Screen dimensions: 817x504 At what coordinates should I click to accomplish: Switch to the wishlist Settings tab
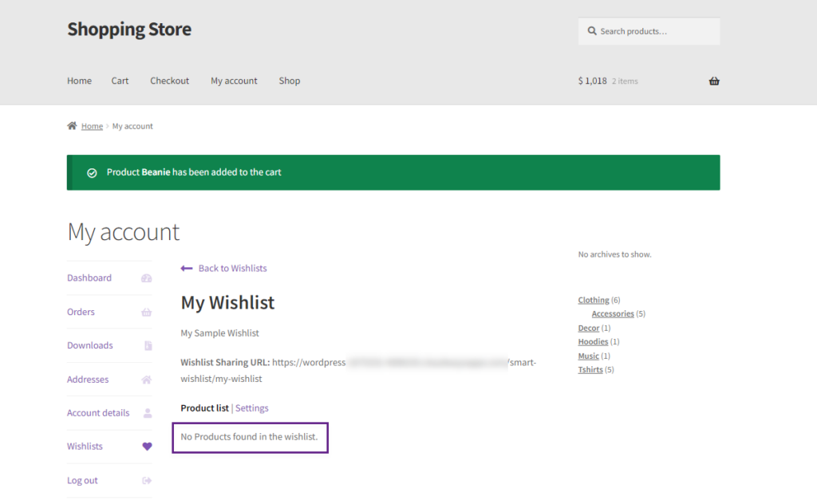251,408
